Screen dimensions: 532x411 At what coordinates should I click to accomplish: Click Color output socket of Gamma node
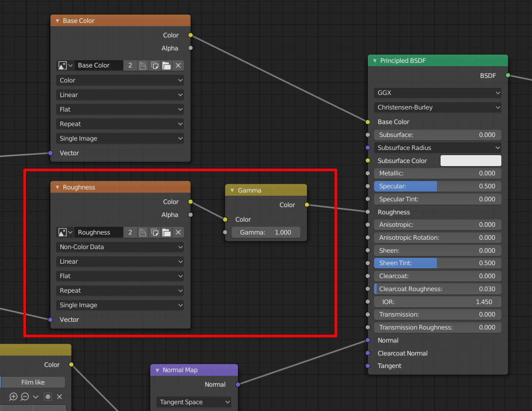[x=307, y=204]
